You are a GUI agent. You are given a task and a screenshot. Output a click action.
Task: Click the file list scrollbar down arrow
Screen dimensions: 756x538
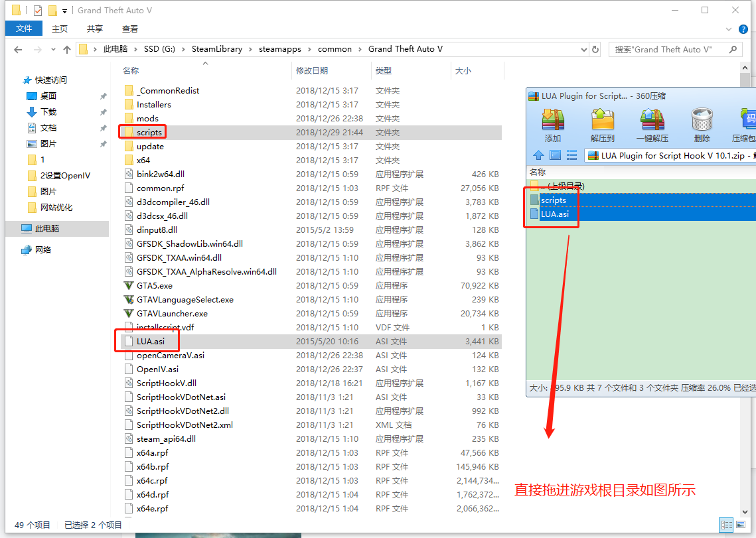coord(745,512)
